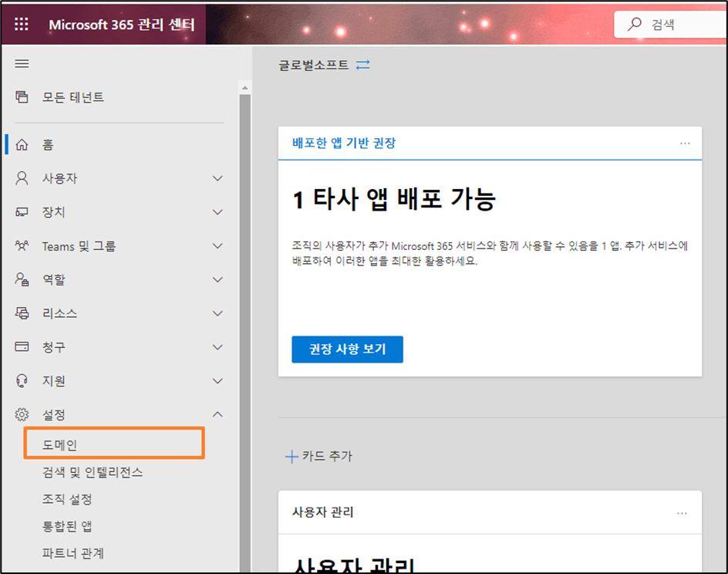This screenshot has width=728, height=574.
Task: Expand the 역할 chevron
Action: [217, 279]
